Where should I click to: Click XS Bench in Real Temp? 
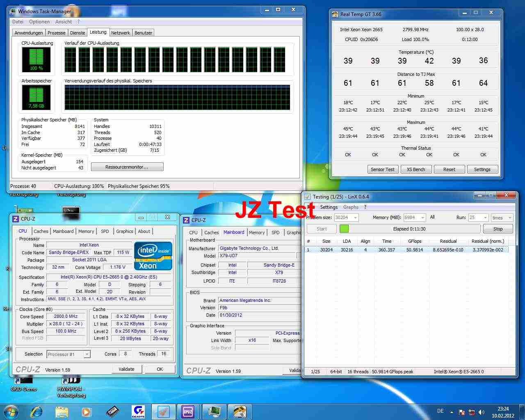(x=416, y=169)
